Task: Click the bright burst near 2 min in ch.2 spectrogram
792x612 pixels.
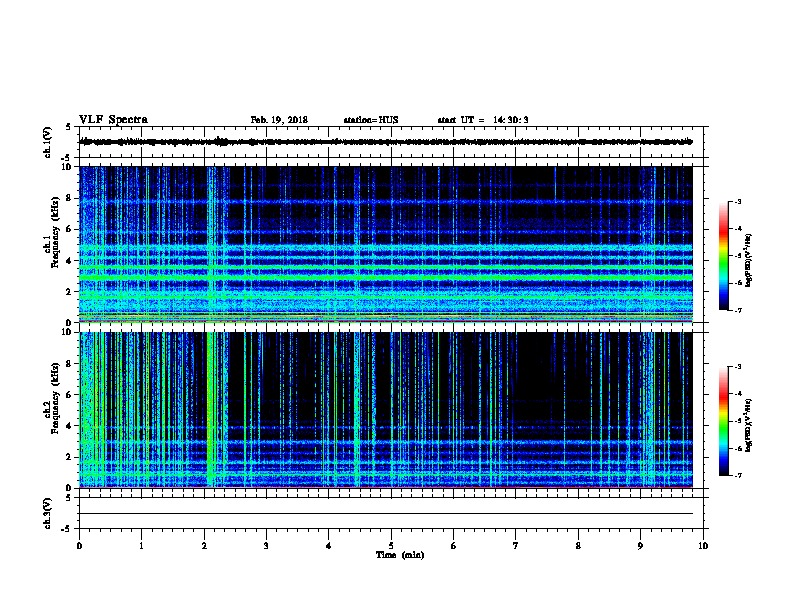Action: (210, 410)
